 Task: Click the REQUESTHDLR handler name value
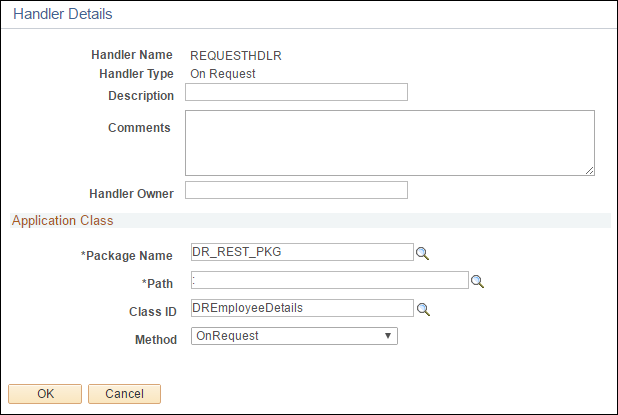coord(236,56)
